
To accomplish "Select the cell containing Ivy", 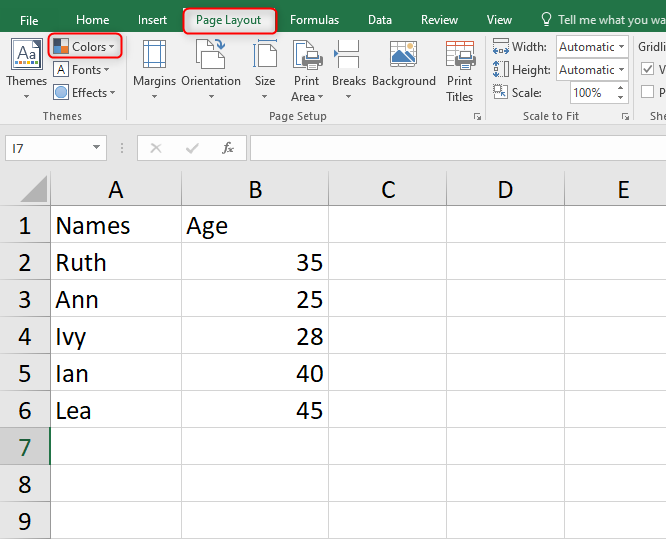I will pos(116,336).
